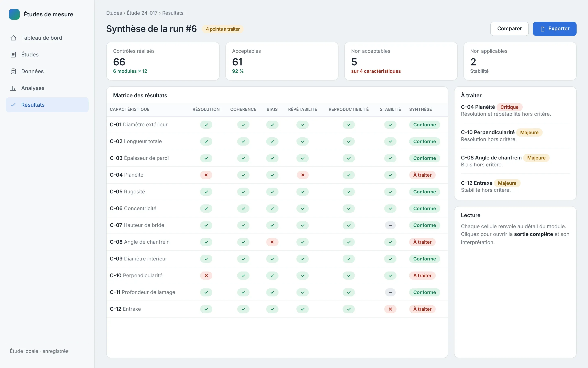Select the C-03 Épaisseur de paroi row label

(x=139, y=158)
